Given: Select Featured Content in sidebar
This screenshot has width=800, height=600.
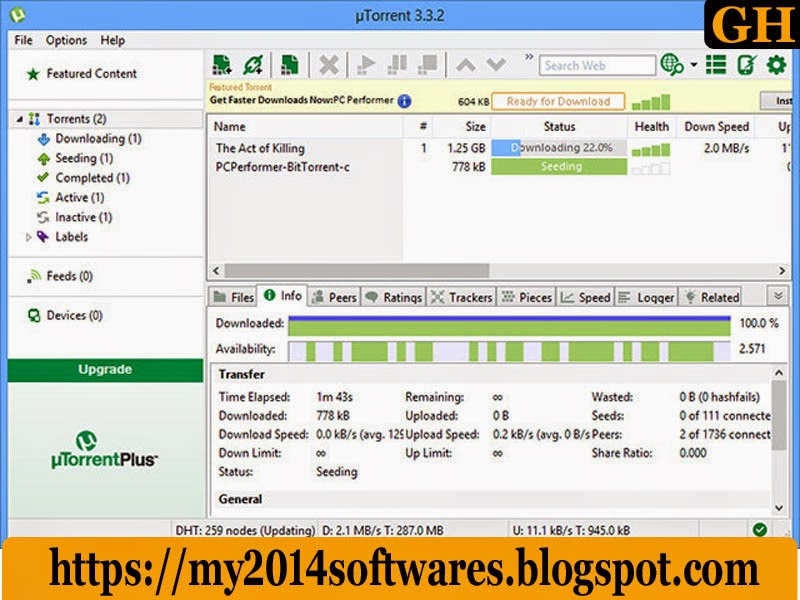Looking at the screenshot, I should tap(91, 74).
